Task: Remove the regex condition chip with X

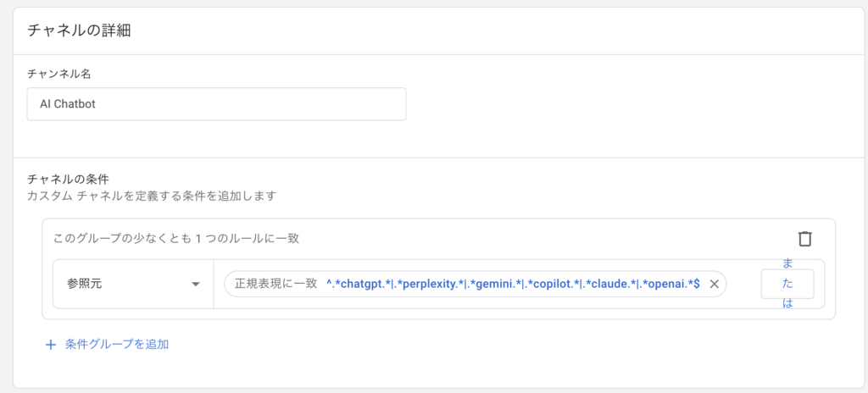Action: point(714,285)
